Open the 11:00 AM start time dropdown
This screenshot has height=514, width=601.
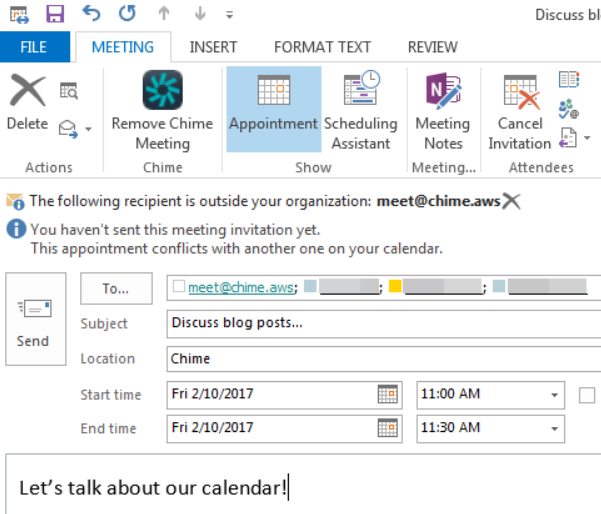(x=554, y=395)
